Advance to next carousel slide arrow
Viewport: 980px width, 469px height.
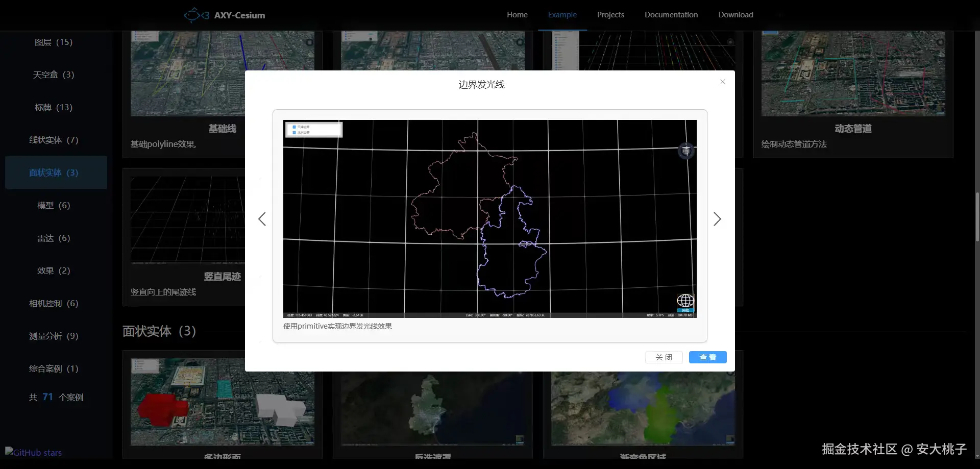(x=717, y=219)
